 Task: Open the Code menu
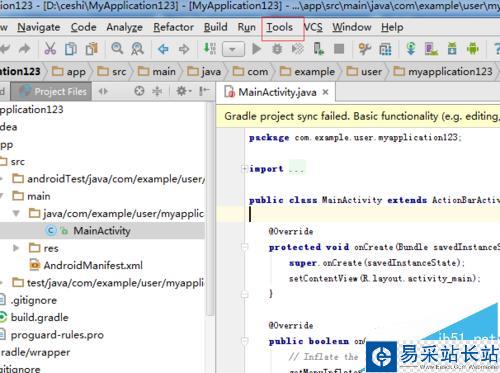83,27
